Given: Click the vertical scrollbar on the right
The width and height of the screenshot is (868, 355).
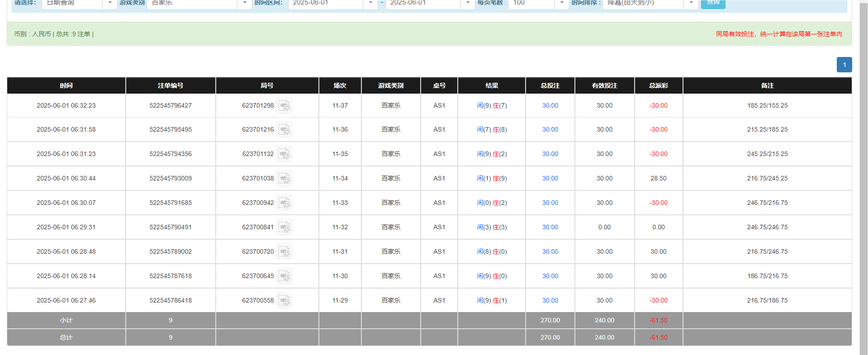Looking at the screenshot, I should (x=863, y=181).
